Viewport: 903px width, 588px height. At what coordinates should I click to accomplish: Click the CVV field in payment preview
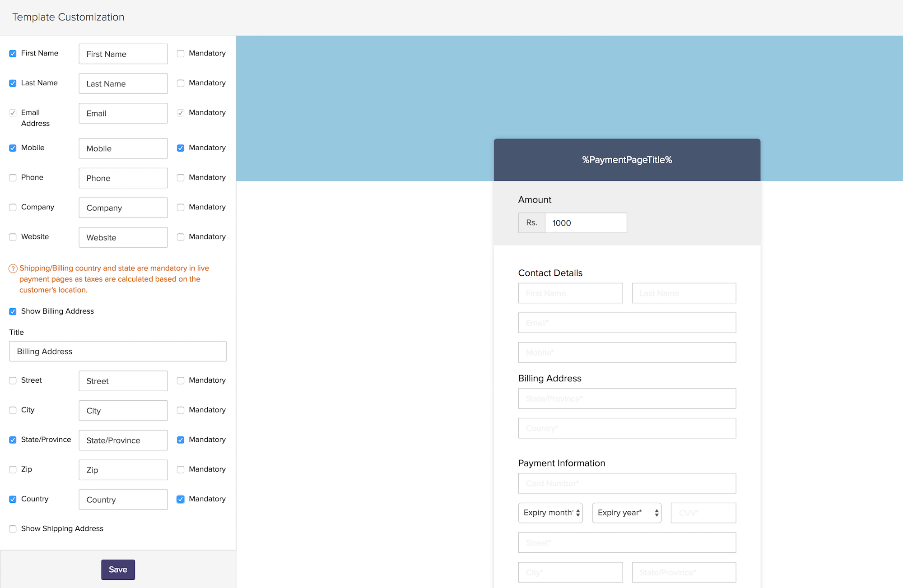click(x=703, y=513)
